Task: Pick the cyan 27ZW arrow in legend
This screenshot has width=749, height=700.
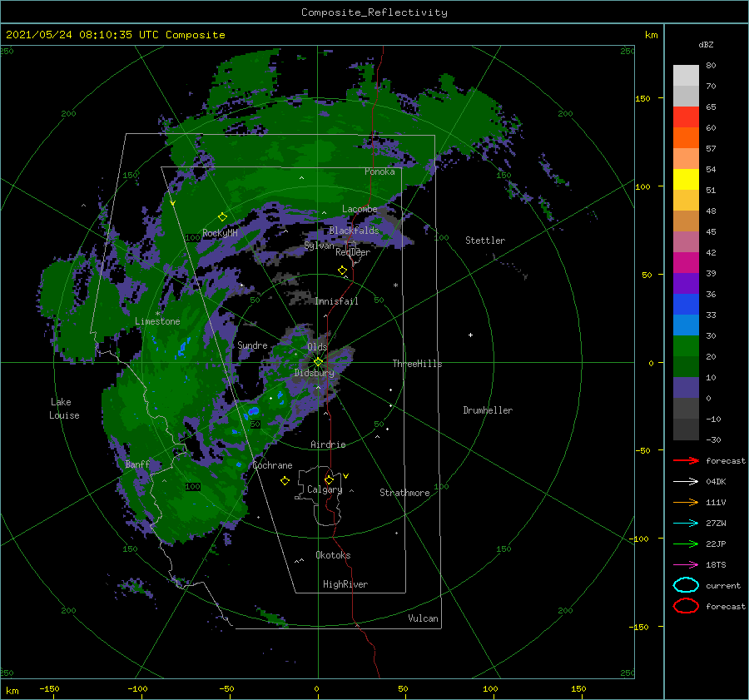Action: 686,524
